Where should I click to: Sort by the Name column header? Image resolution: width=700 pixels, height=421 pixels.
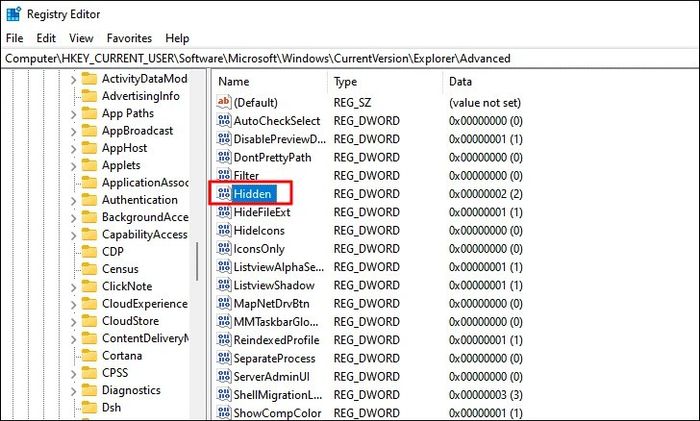pyautogui.click(x=270, y=82)
